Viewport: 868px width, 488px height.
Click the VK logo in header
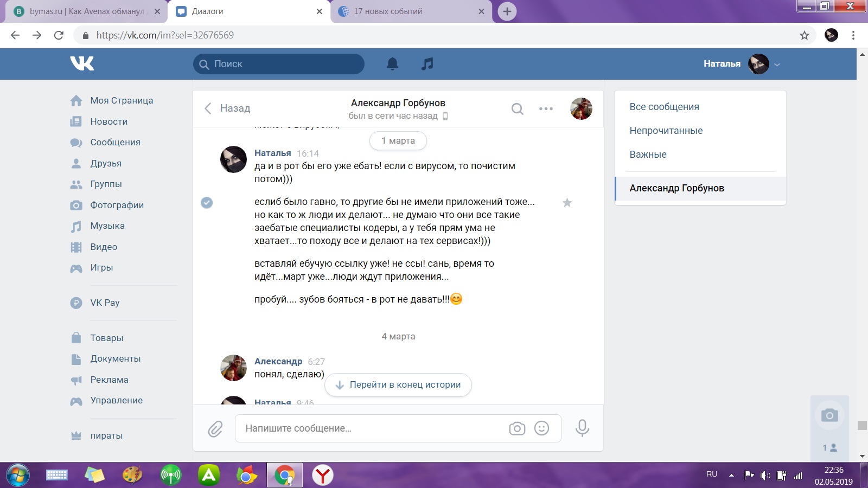[82, 63]
